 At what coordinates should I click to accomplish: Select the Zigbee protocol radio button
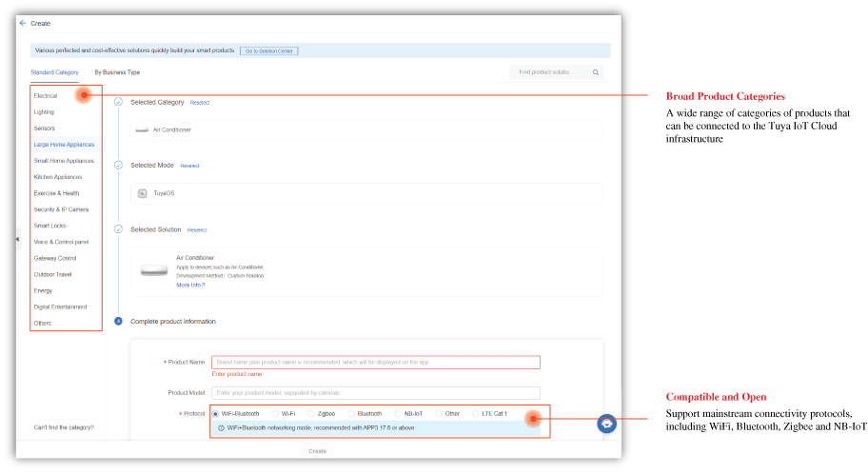point(311,414)
